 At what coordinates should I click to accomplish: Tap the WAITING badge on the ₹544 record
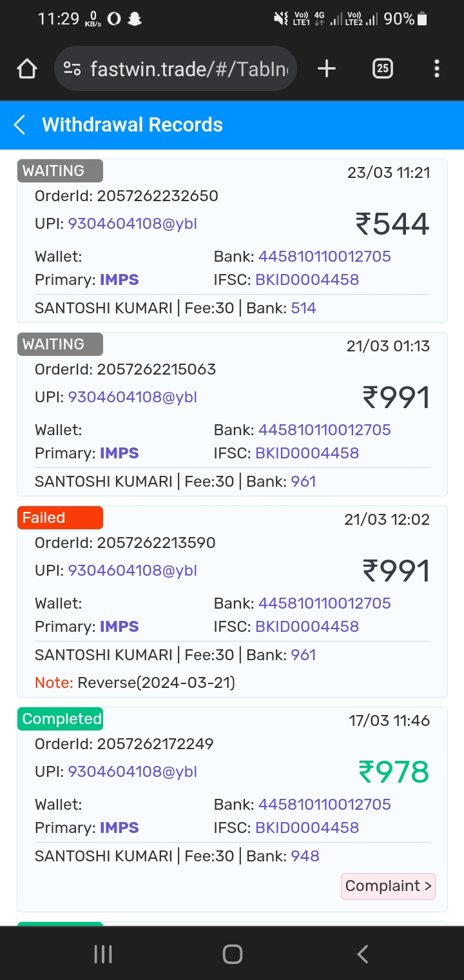pyautogui.click(x=60, y=171)
